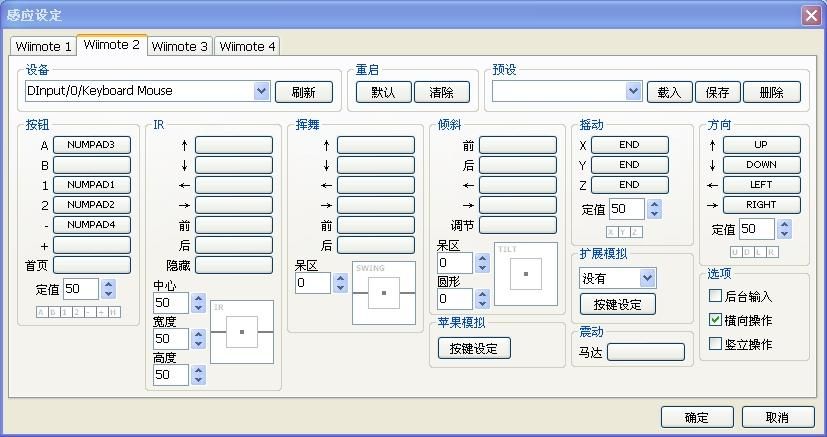The height and width of the screenshot is (437, 827).
Task: Click the IR 隐藏 hide mapping field
Action: click(234, 265)
